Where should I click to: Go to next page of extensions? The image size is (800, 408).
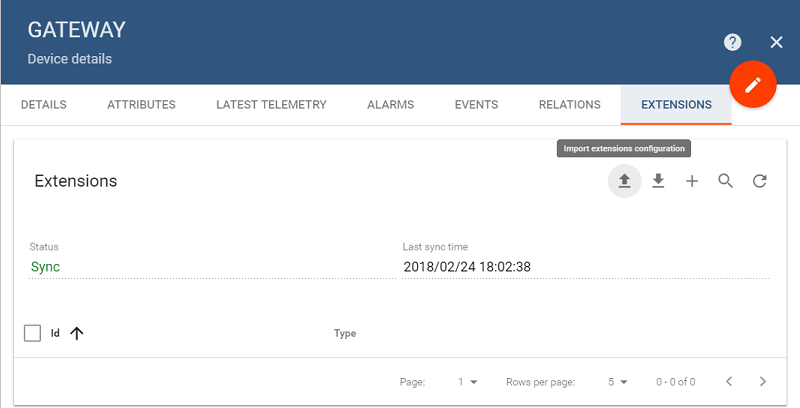click(763, 382)
